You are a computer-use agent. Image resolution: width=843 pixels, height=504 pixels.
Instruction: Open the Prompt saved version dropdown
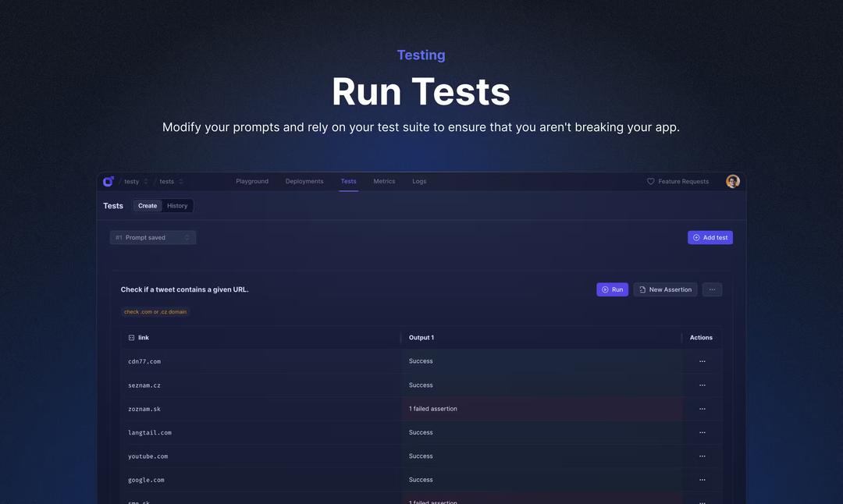pyautogui.click(x=153, y=237)
